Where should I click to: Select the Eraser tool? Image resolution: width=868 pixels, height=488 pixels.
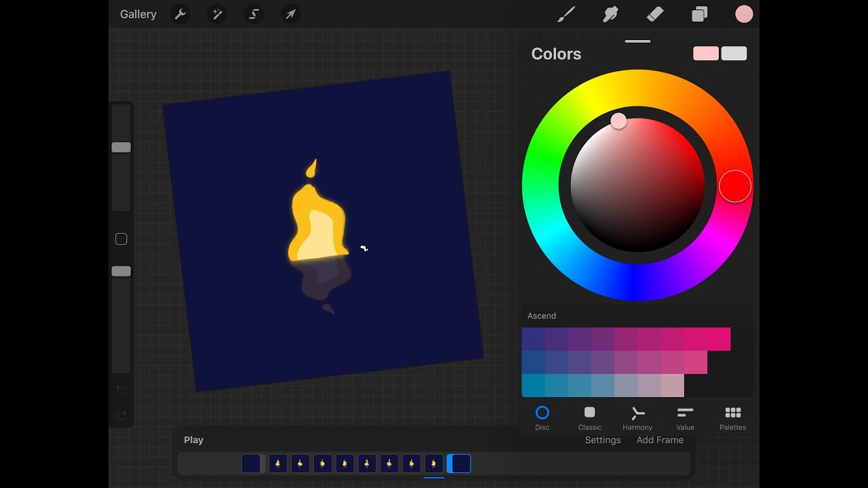(655, 14)
